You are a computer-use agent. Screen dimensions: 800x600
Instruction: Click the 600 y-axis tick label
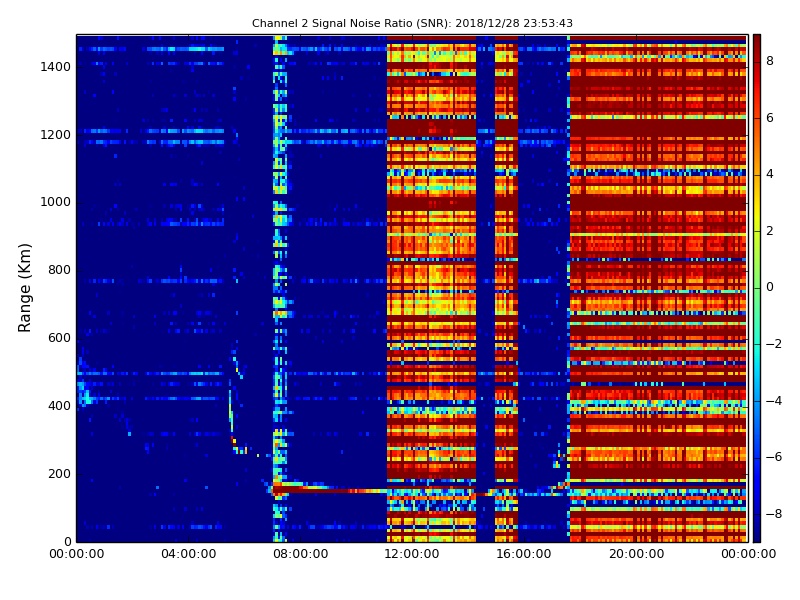tap(59, 338)
